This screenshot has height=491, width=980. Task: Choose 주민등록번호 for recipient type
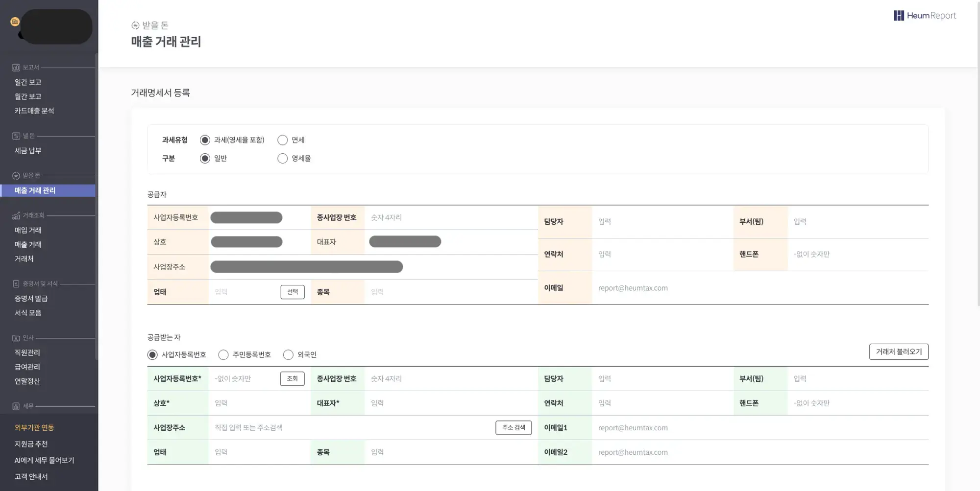[x=223, y=355]
